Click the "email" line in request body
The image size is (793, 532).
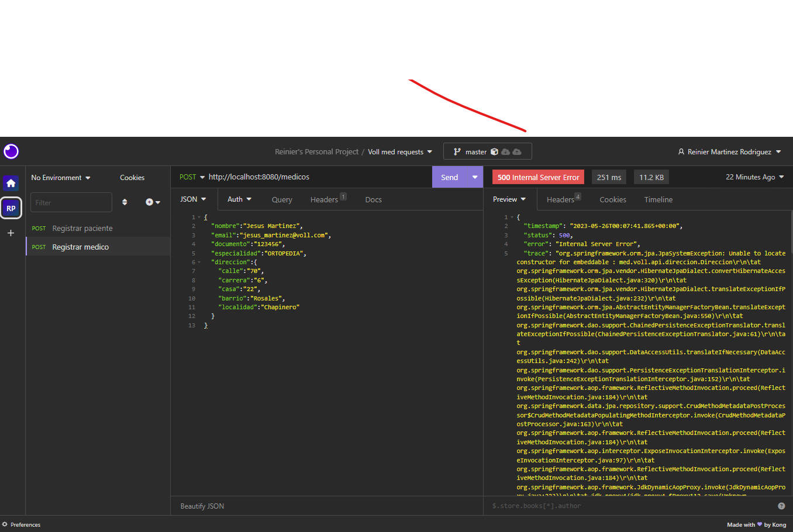(271, 236)
